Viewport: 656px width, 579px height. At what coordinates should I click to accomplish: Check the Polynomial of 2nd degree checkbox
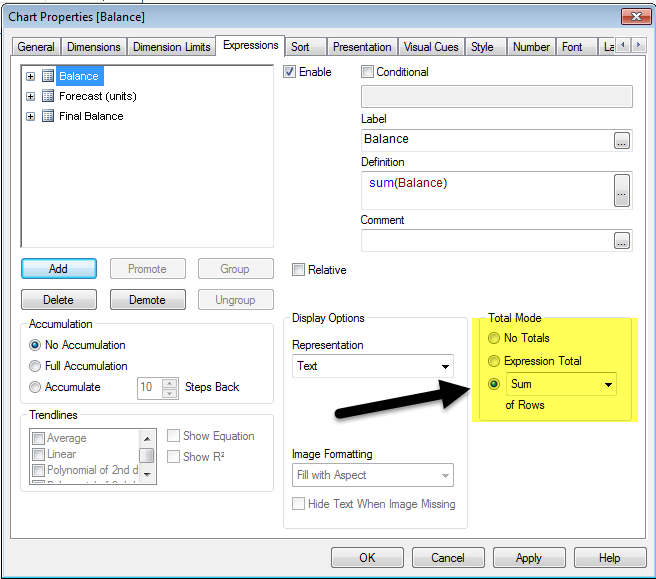pos(38,470)
